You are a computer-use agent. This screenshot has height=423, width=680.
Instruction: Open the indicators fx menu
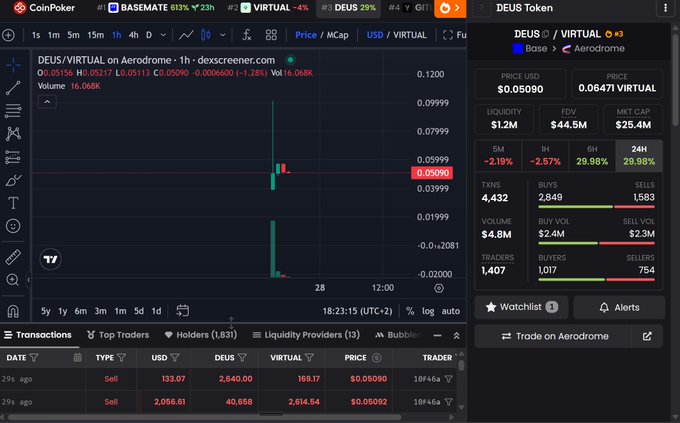click(246, 35)
